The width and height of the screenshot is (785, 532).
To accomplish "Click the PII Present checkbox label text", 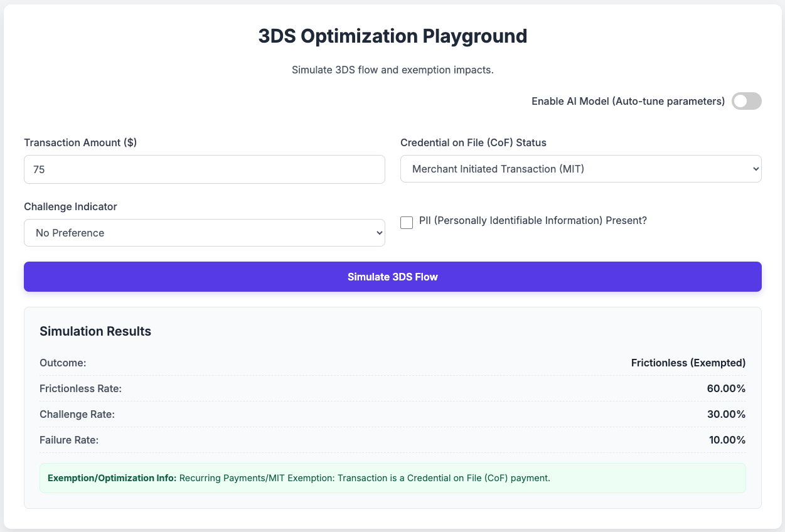I will pyautogui.click(x=532, y=221).
